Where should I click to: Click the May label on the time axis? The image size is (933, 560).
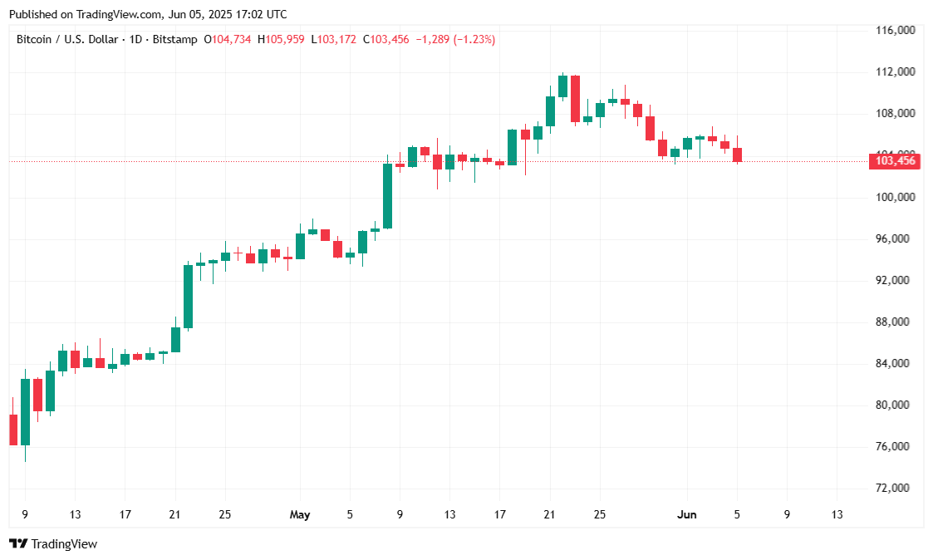pyautogui.click(x=300, y=515)
